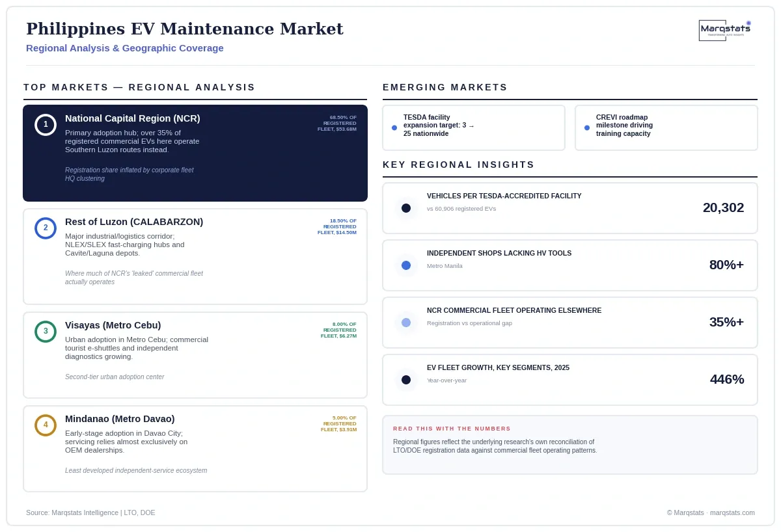Click the 20,302 value
Screen dimensions: 781x532
723,207
